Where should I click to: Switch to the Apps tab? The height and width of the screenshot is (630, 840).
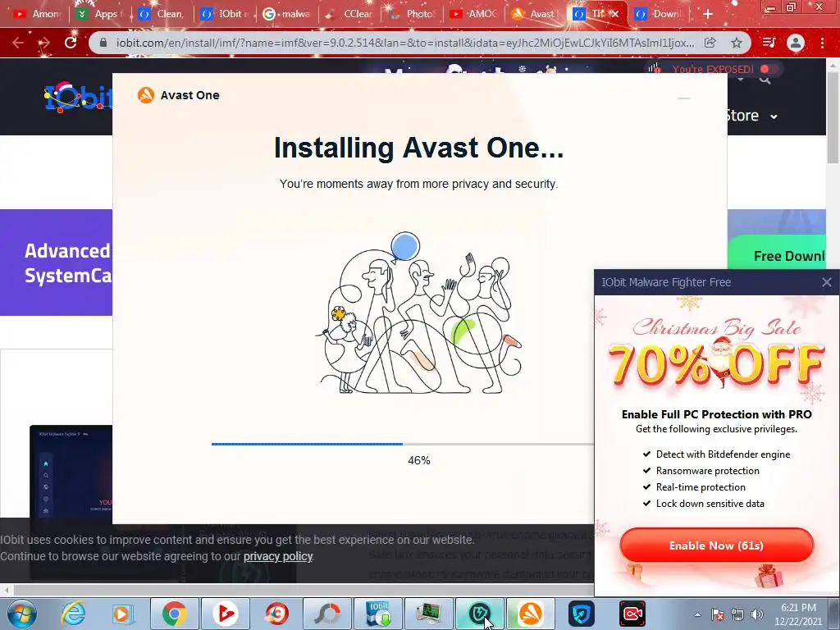point(99,14)
